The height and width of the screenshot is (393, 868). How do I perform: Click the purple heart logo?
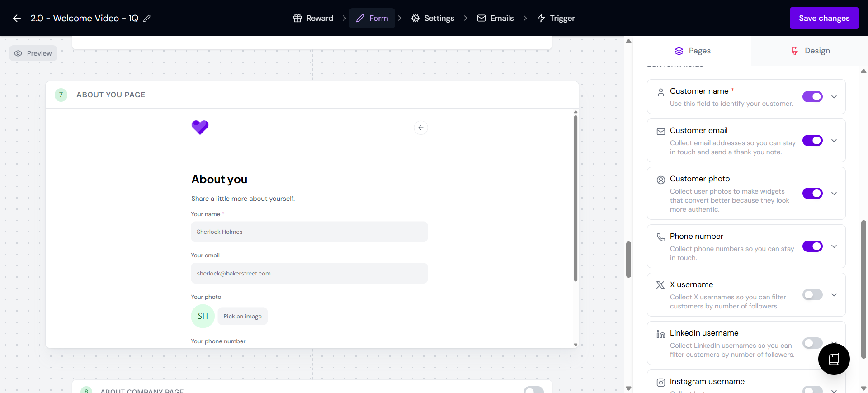tap(200, 127)
